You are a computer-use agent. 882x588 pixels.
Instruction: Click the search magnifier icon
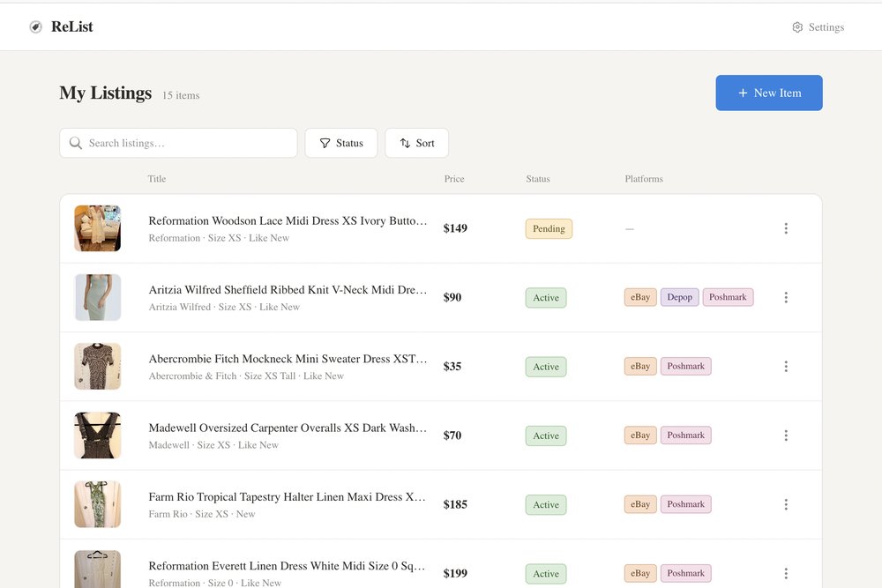(75, 143)
